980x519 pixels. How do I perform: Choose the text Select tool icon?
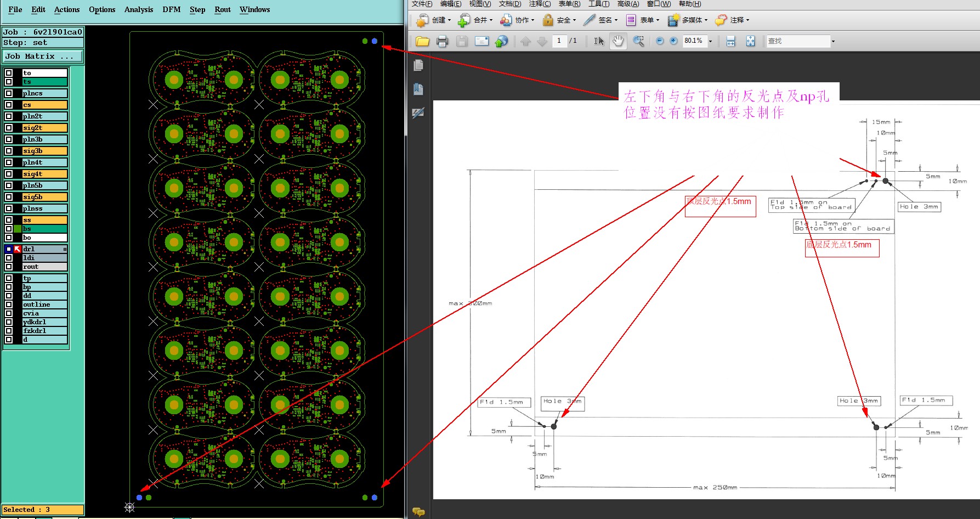[599, 41]
